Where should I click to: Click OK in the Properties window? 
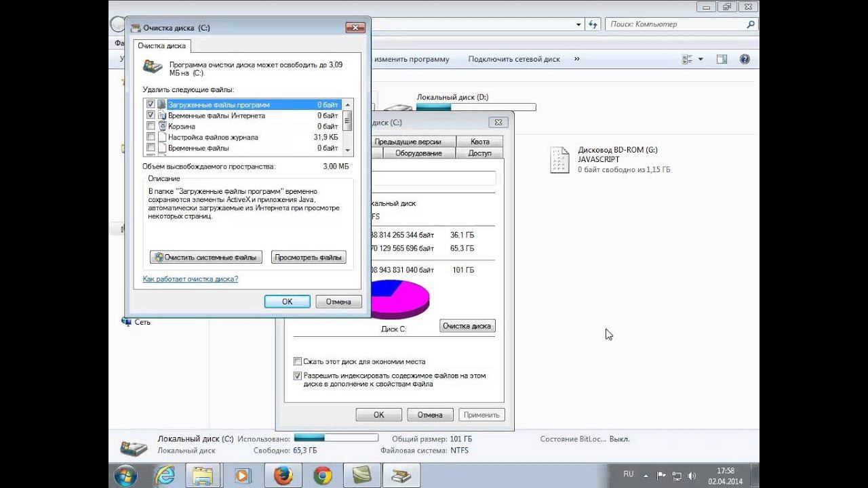click(x=379, y=415)
